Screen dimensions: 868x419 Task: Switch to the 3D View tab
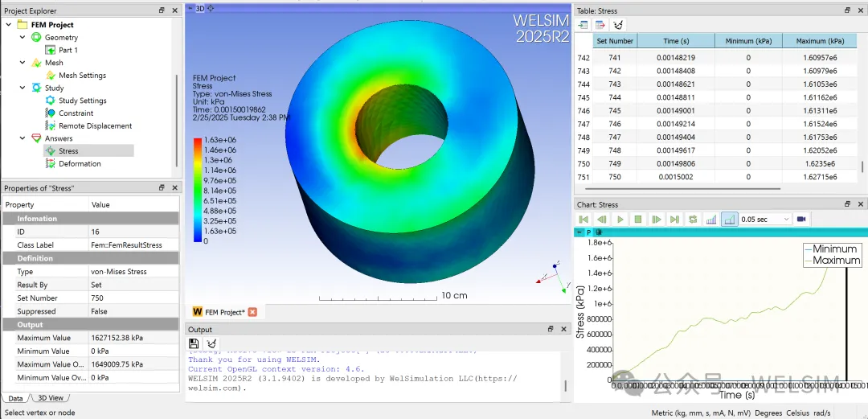51,398
